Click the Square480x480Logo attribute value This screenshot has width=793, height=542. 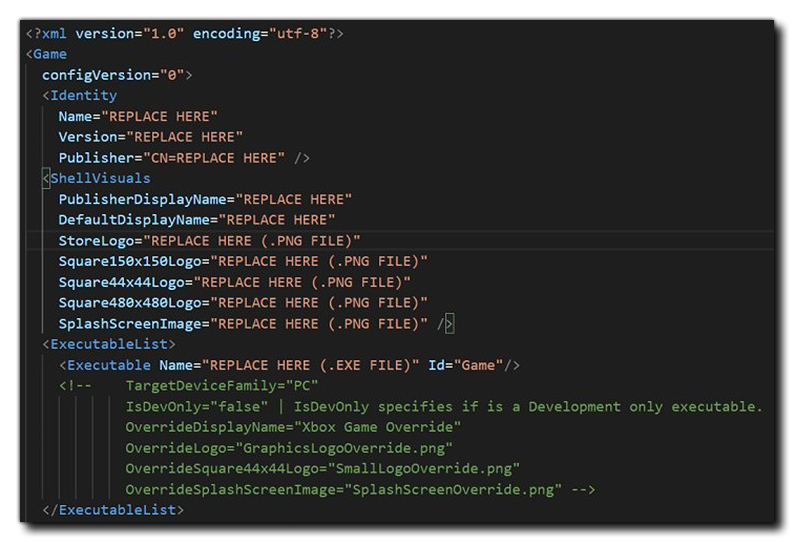click(319, 303)
